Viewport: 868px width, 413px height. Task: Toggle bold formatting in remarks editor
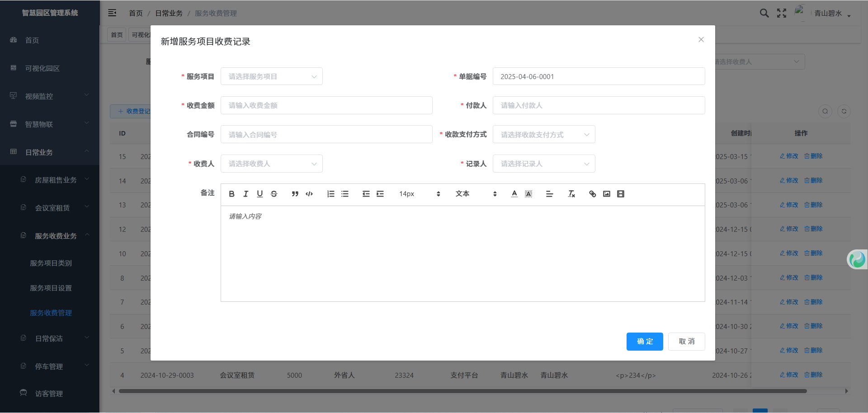[x=231, y=194]
